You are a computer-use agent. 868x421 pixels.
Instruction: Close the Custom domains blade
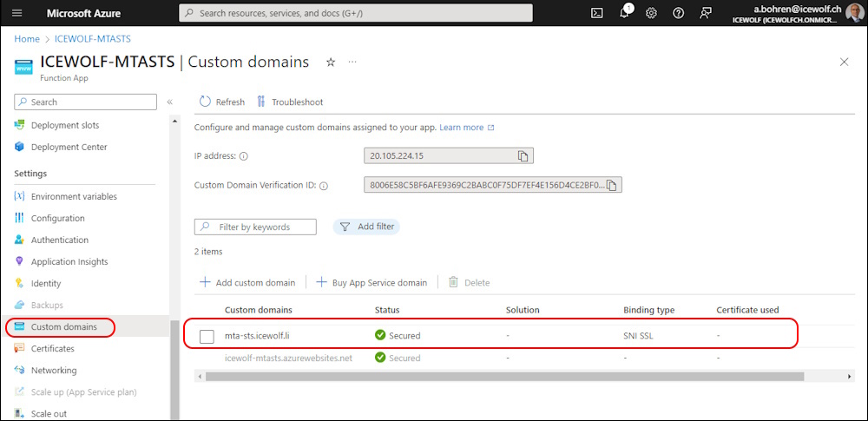(845, 62)
